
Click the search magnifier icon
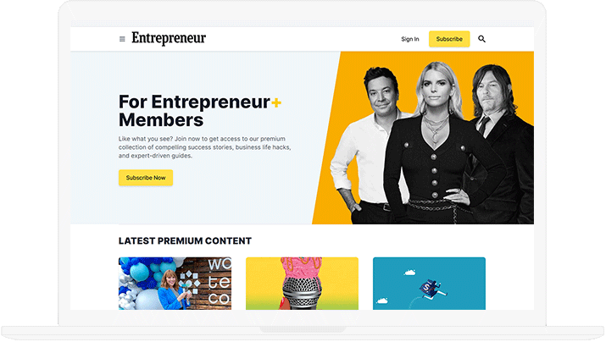[x=481, y=39]
